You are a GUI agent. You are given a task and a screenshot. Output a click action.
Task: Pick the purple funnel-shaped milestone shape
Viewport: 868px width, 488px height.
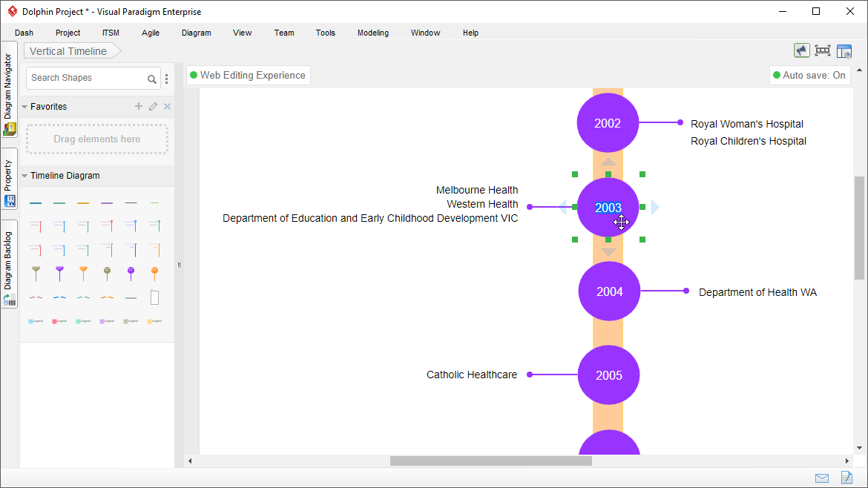(60, 274)
